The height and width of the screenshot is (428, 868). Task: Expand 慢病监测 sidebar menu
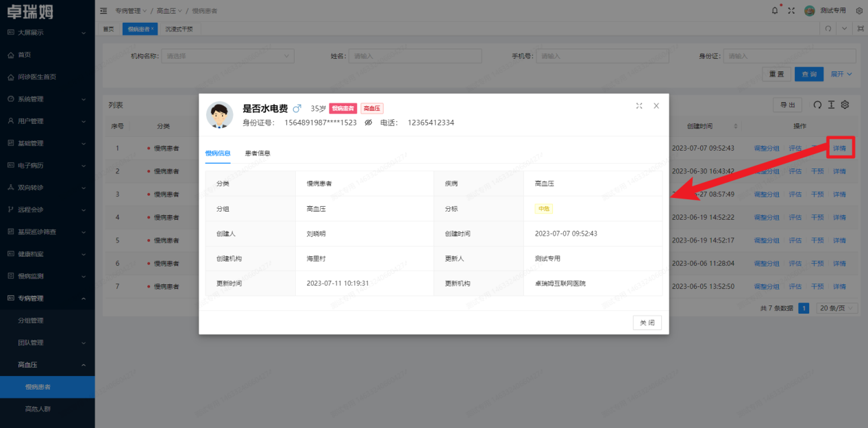(47, 276)
